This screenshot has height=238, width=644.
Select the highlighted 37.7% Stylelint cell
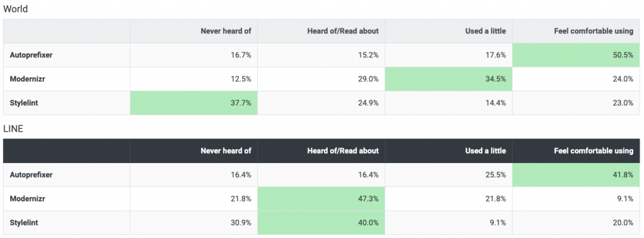[194, 103]
